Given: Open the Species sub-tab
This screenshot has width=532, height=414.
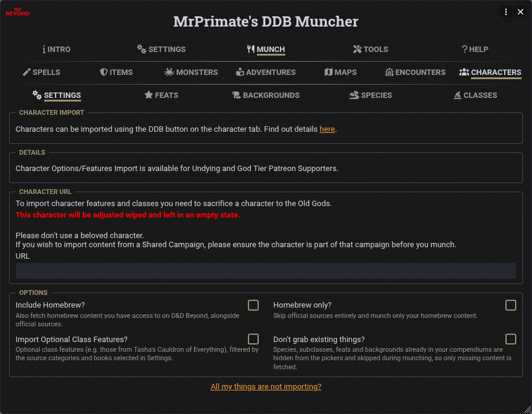Looking at the screenshot, I should (x=371, y=95).
